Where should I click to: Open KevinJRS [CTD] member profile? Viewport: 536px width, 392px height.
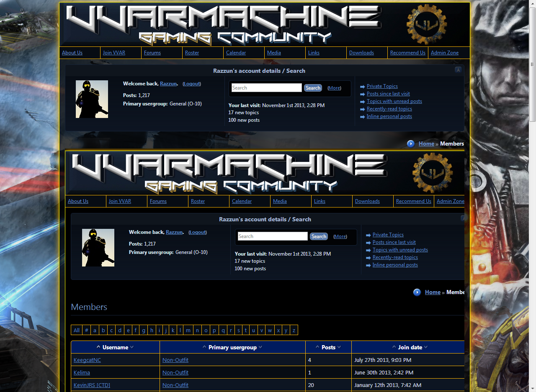tap(92, 385)
